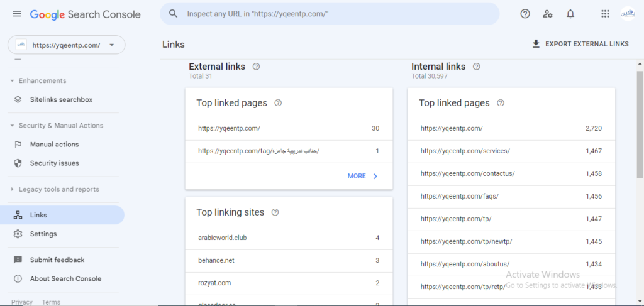
Task: Click the Google Search Console logo
Action: (x=85, y=15)
